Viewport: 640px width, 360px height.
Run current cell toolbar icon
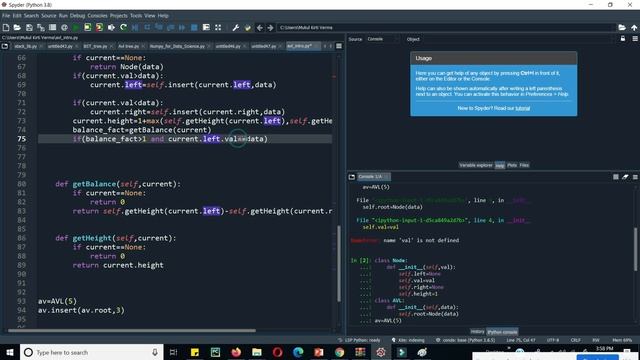pos(88,27)
